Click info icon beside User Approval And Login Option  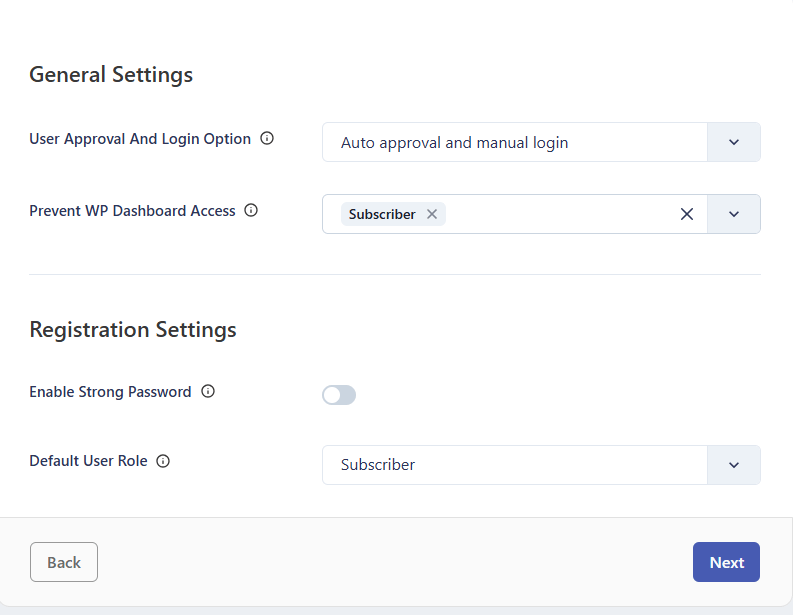[267, 139]
